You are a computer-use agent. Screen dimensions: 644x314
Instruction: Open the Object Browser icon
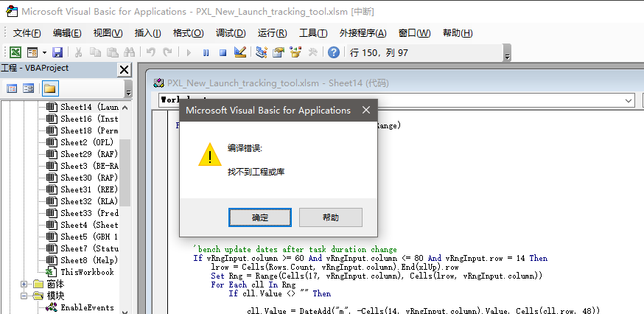pos(295,52)
